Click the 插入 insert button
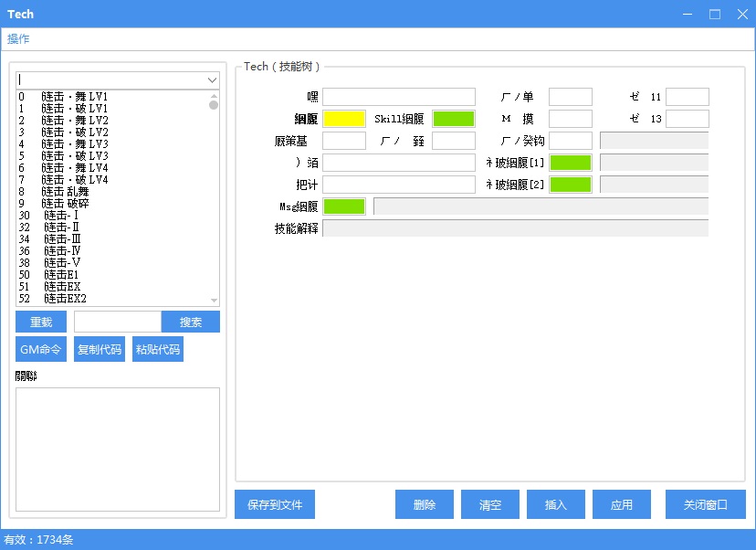 (556, 504)
